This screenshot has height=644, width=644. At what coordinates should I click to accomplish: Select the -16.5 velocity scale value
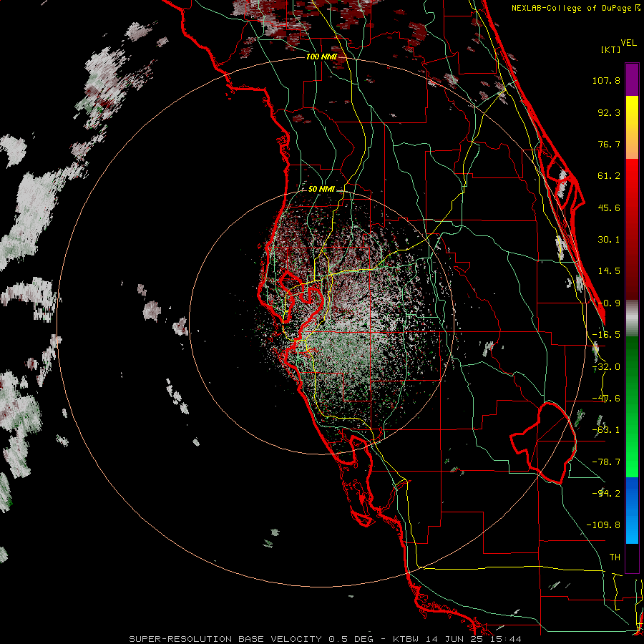coord(606,335)
